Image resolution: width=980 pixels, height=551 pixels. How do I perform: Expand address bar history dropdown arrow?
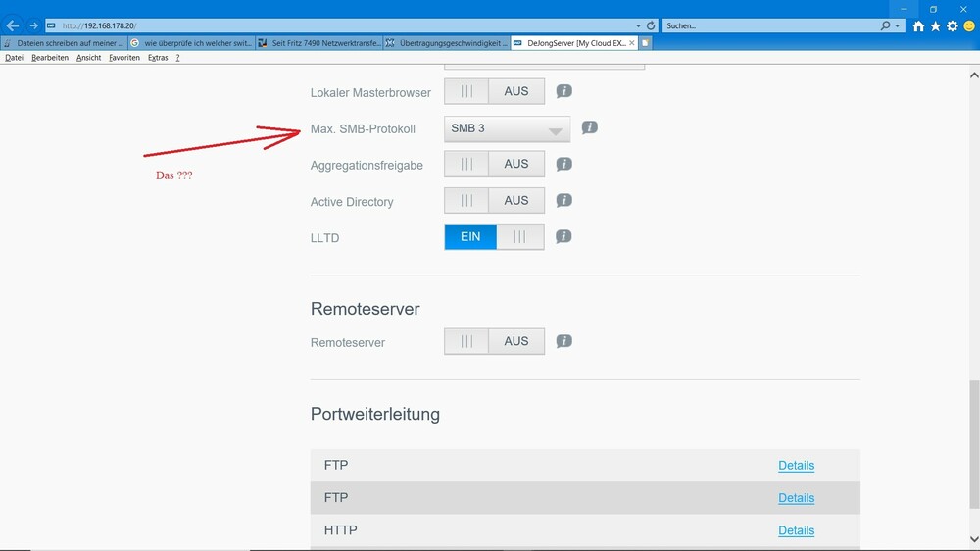pyautogui.click(x=639, y=25)
